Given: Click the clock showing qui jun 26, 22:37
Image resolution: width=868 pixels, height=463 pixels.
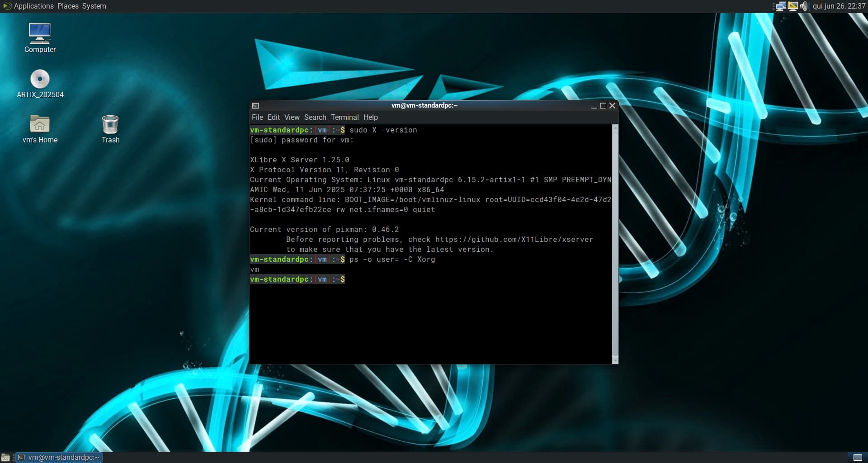Looking at the screenshot, I should pyautogui.click(x=839, y=6).
